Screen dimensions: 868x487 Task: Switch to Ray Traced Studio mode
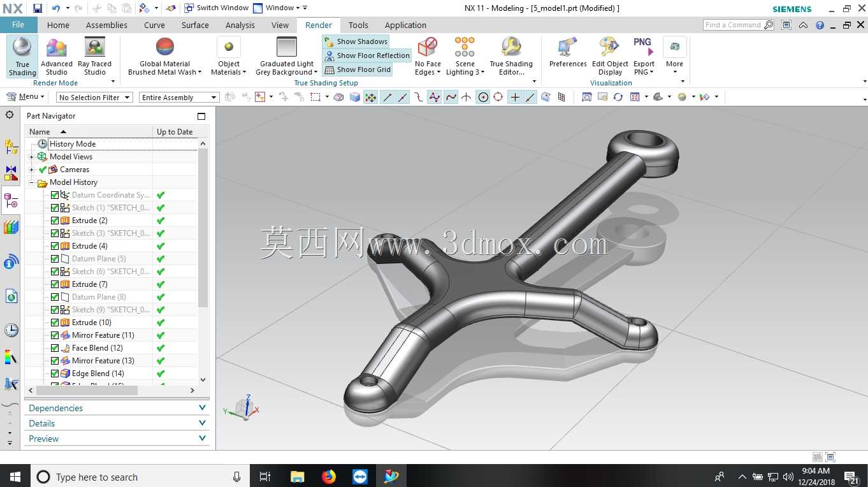click(94, 56)
